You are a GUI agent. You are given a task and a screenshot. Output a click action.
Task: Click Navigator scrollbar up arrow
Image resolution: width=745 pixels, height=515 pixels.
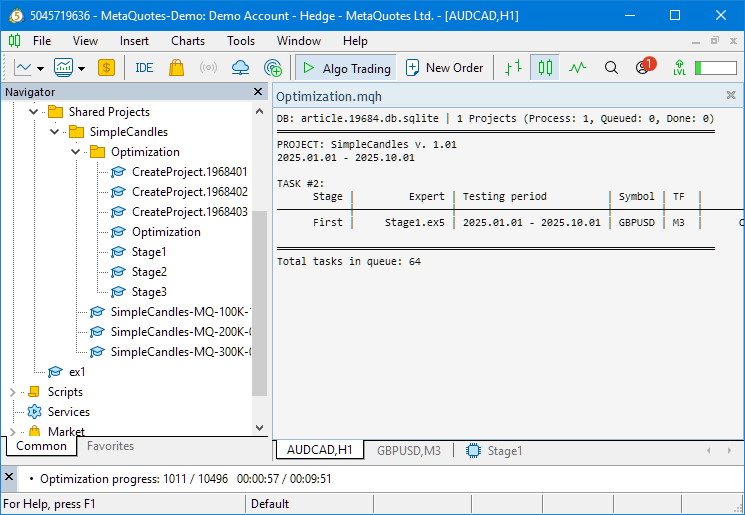coord(259,111)
